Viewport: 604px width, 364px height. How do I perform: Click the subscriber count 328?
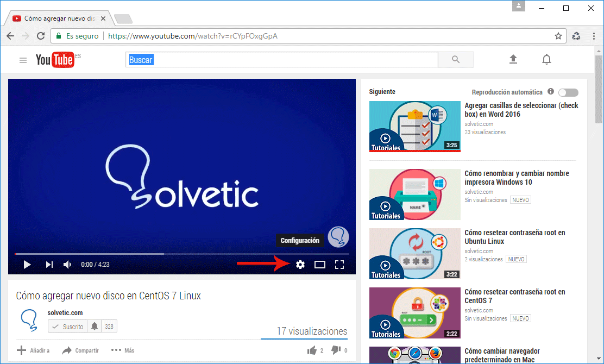[109, 327]
